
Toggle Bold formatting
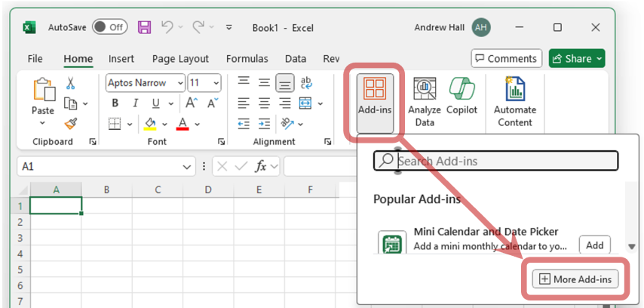(115, 103)
